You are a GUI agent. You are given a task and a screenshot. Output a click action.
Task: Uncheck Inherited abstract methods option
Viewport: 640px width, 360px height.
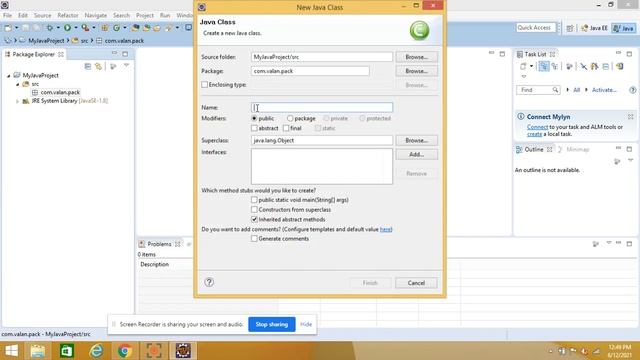(254, 220)
